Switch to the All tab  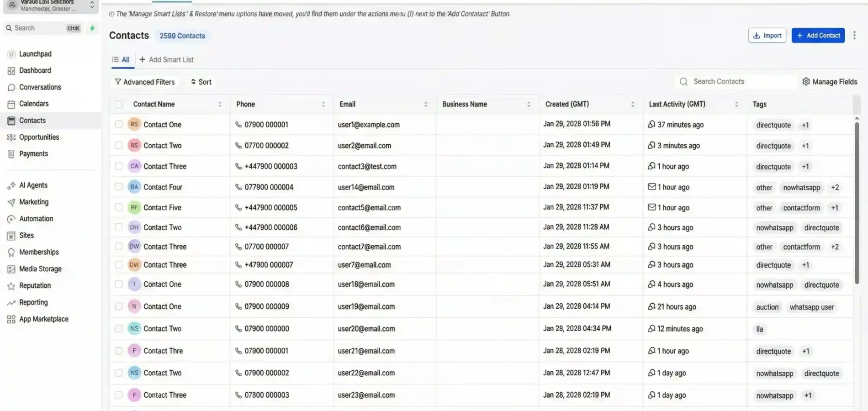point(122,59)
